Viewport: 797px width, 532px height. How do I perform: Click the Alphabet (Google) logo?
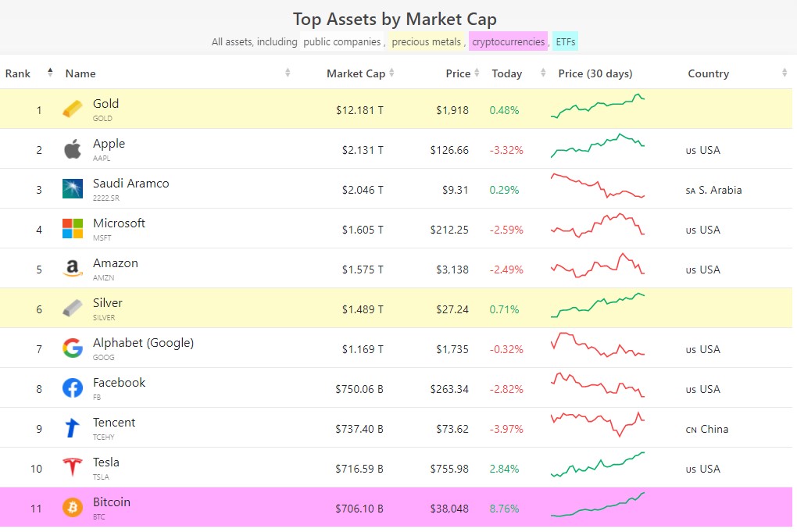point(72,348)
